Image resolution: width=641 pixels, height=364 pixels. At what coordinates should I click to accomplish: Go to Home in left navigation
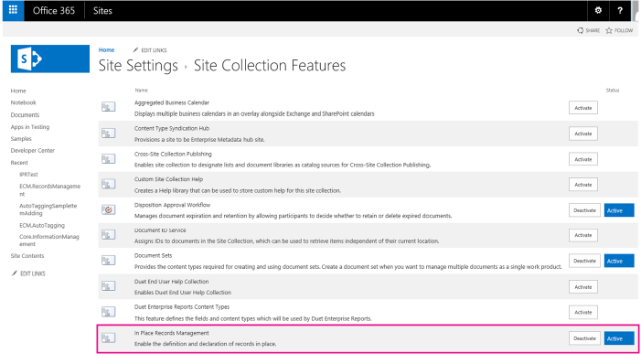pyautogui.click(x=18, y=91)
